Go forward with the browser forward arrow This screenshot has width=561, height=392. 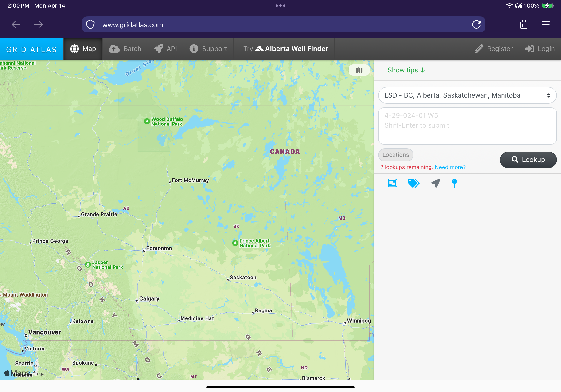pos(38,24)
